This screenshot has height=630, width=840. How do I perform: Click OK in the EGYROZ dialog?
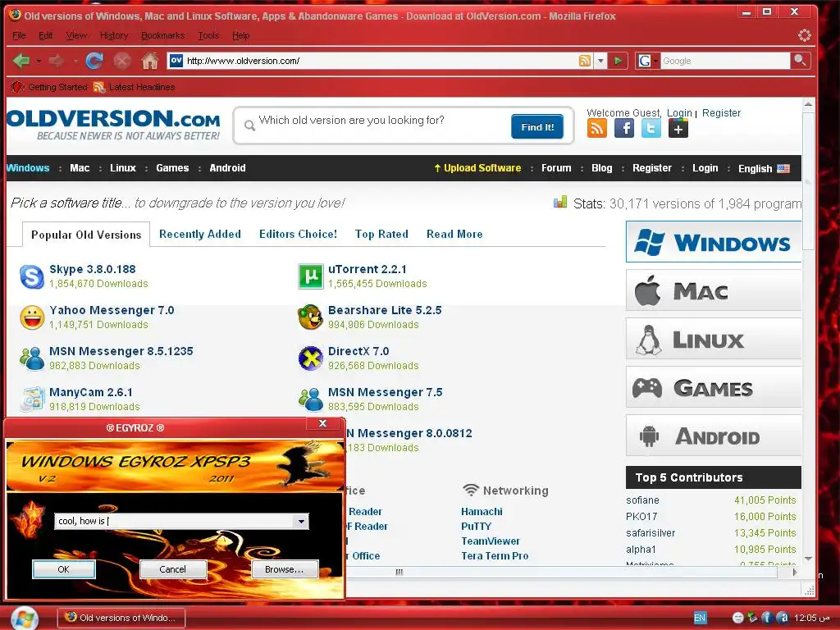point(64,569)
